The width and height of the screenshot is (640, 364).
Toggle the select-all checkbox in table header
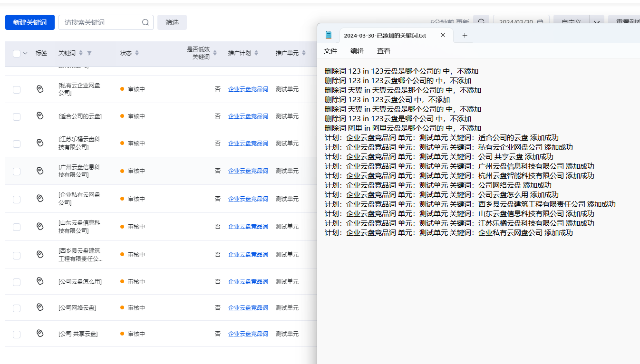[17, 54]
